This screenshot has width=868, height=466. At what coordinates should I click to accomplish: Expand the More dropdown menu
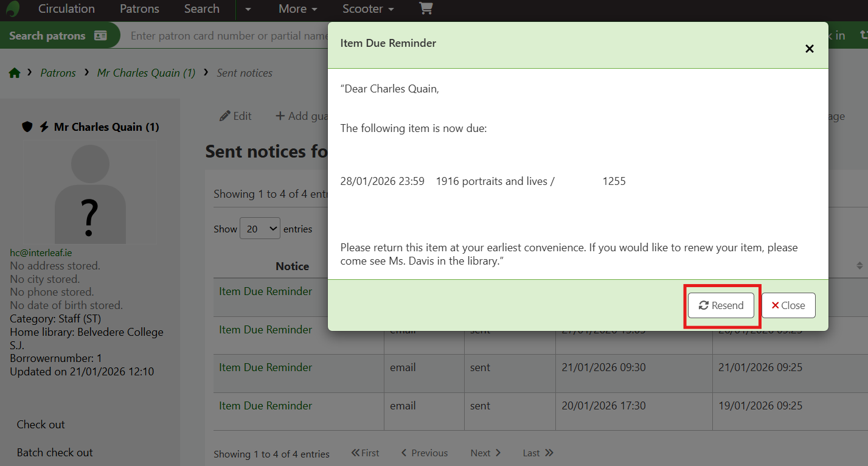point(298,9)
